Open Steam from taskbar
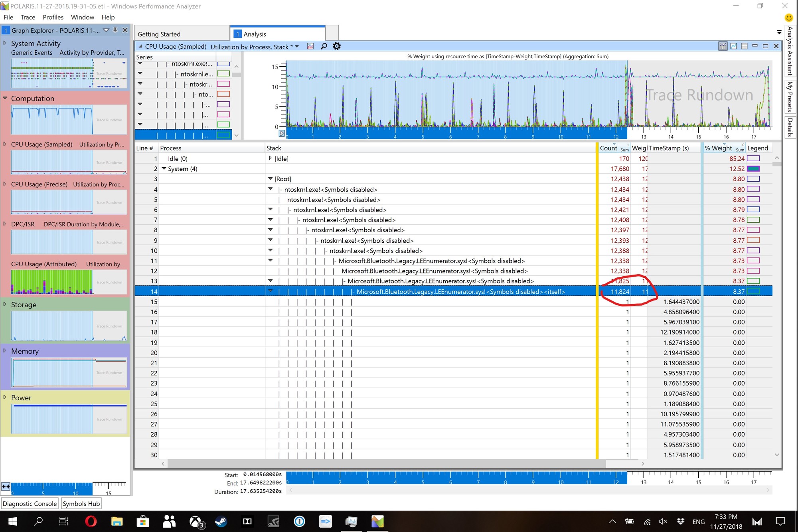798x532 pixels. [x=221, y=521]
